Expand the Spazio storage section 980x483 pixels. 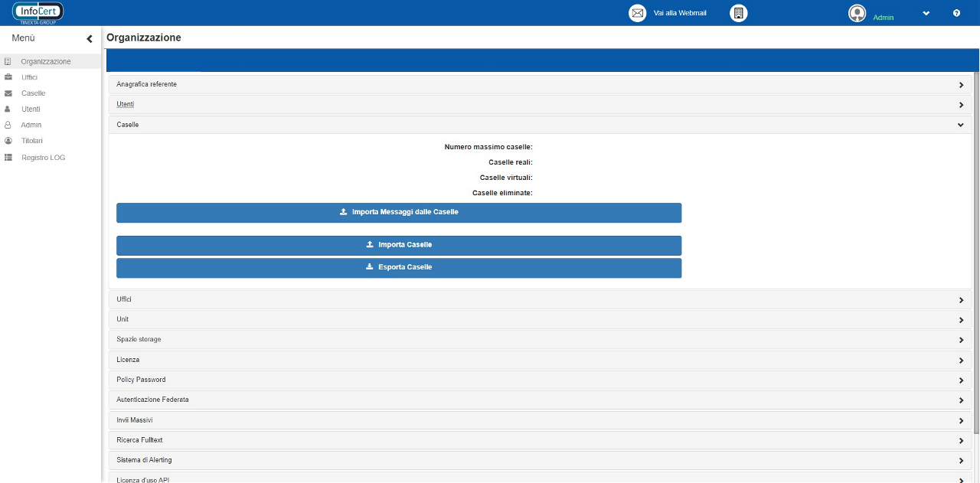(x=961, y=340)
